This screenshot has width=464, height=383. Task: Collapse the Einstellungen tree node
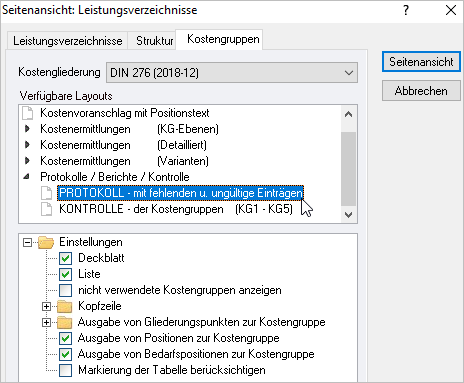28,242
